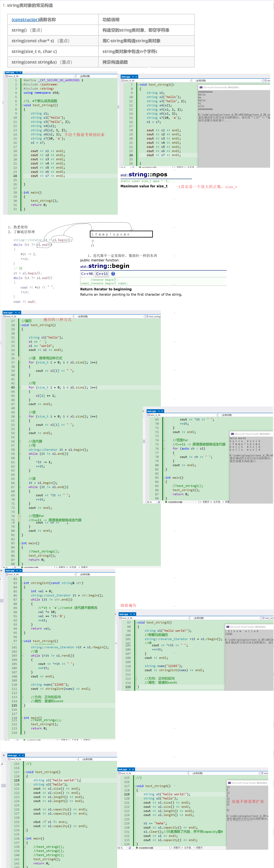Click the table cell "string(const string&s)"
The width and height of the screenshot is (274, 868).
53,62
